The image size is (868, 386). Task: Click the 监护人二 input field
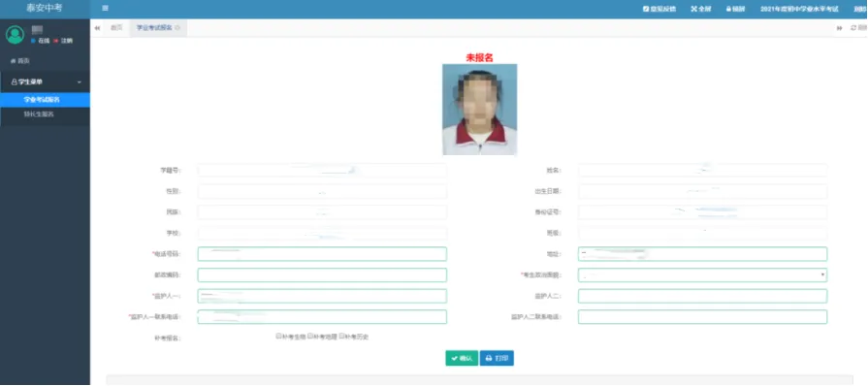[x=702, y=296]
